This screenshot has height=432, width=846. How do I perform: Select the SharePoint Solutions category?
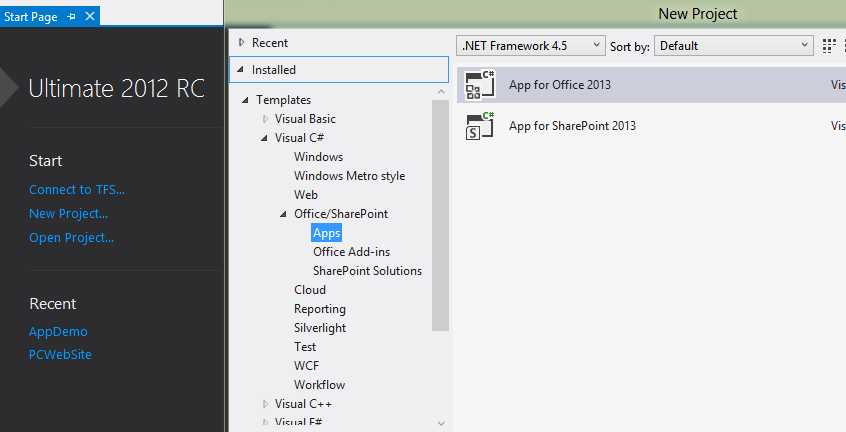point(367,271)
